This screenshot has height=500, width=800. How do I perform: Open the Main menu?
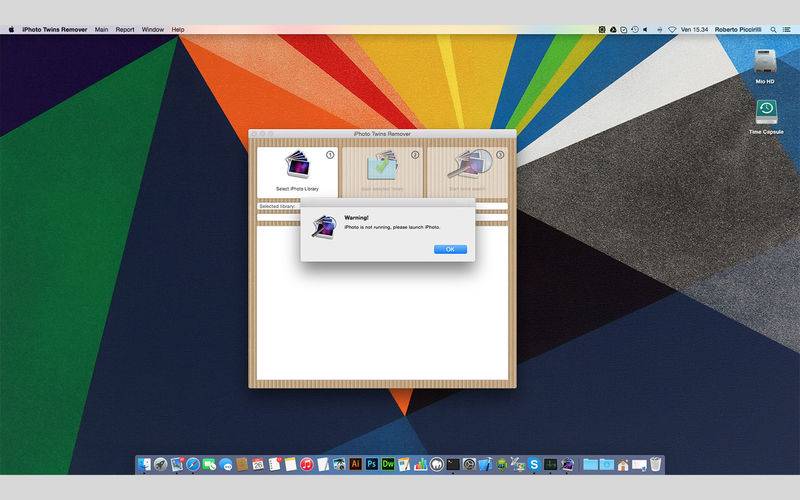101,30
